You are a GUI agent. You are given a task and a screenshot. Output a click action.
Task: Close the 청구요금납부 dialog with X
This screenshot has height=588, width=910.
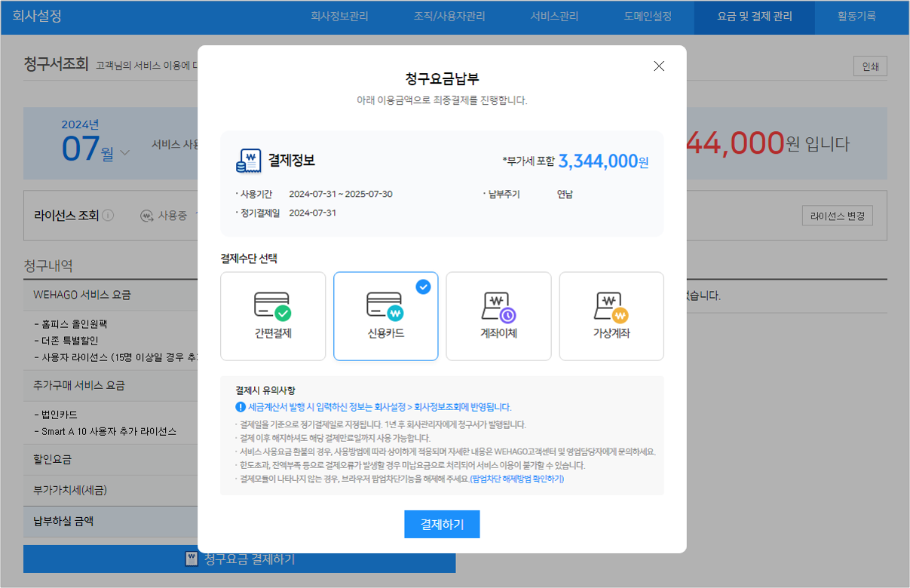[659, 66]
